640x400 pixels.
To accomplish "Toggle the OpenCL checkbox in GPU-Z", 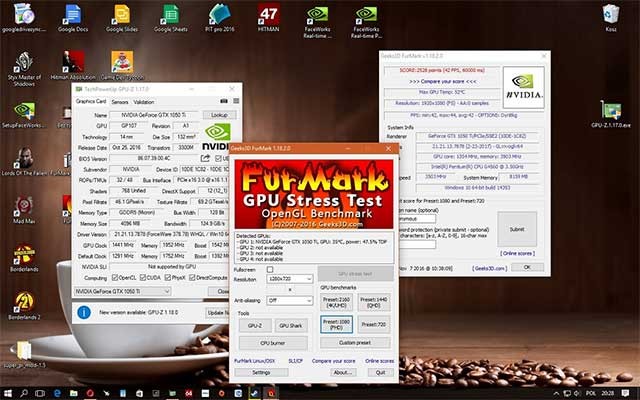I will click(115, 278).
